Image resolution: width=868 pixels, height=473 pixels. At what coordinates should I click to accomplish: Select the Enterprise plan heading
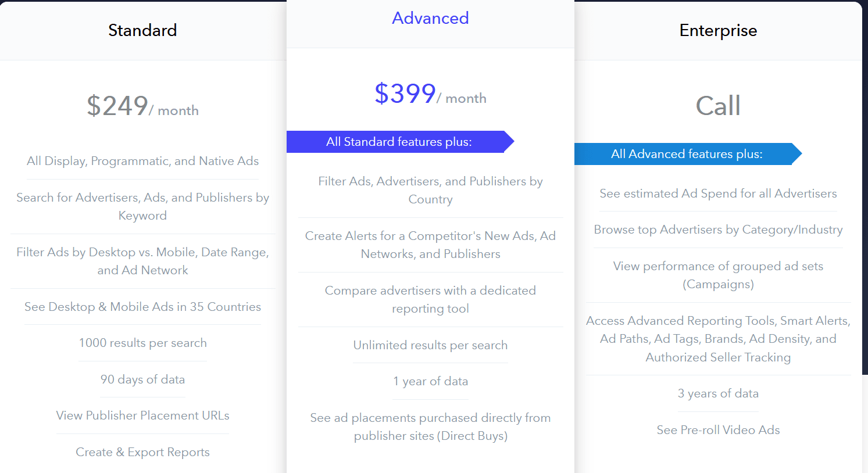718,30
